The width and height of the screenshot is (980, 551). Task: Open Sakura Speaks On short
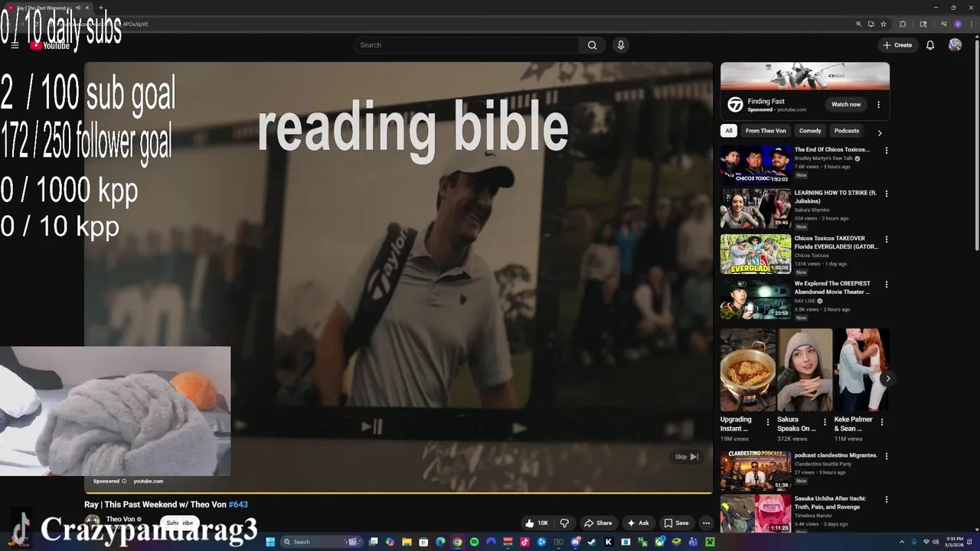tap(805, 370)
